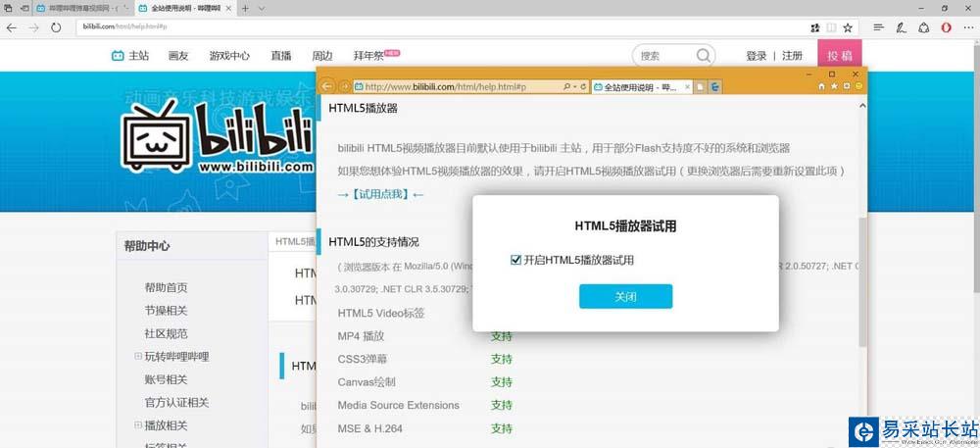Click the magnifier search icon on bilibili
The image size is (980, 448).
pos(703,56)
